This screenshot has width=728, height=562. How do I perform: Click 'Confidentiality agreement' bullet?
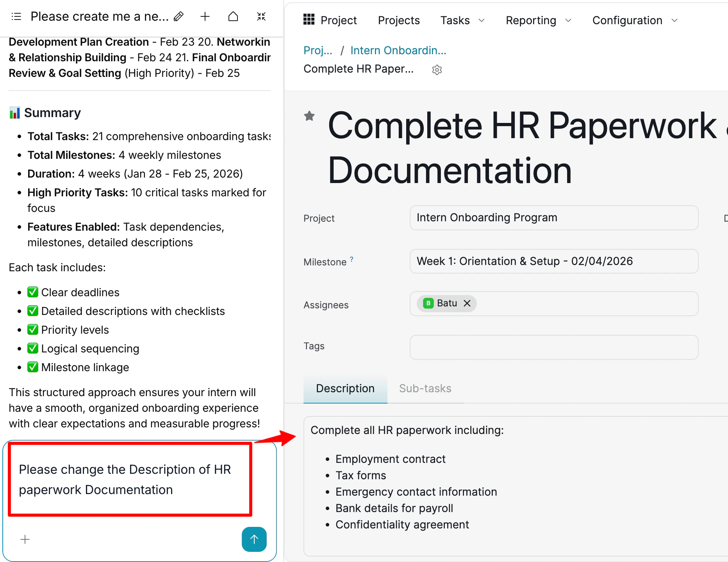(402, 525)
